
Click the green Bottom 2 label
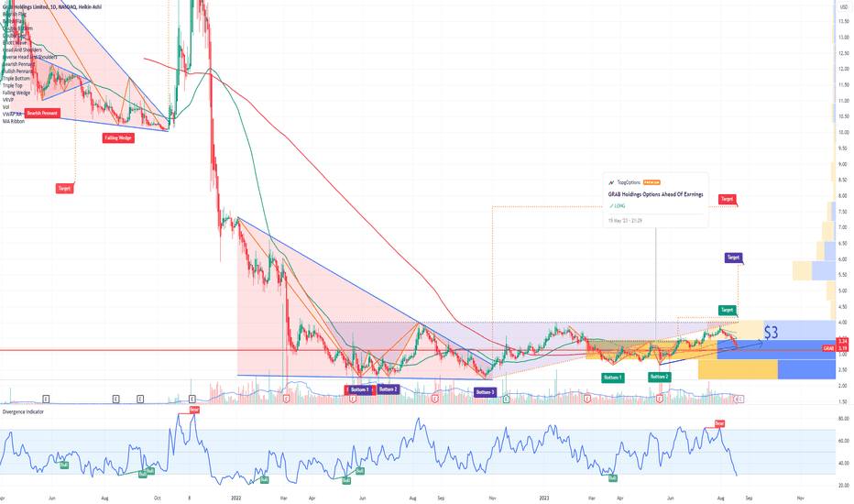pyautogui.click(x=659, y=377)
